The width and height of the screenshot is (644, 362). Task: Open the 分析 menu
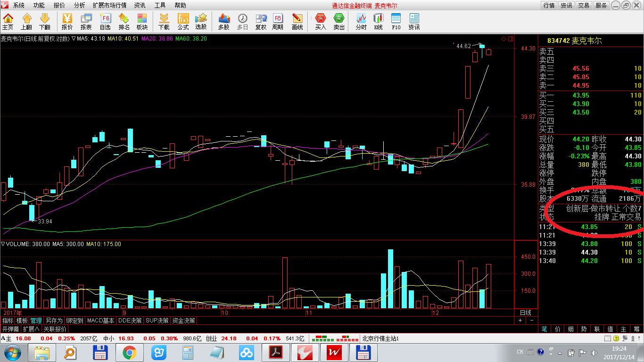(x=80, y=5)
